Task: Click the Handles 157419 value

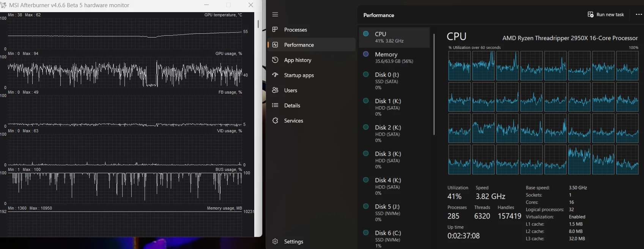Action: tap(509, 216)
